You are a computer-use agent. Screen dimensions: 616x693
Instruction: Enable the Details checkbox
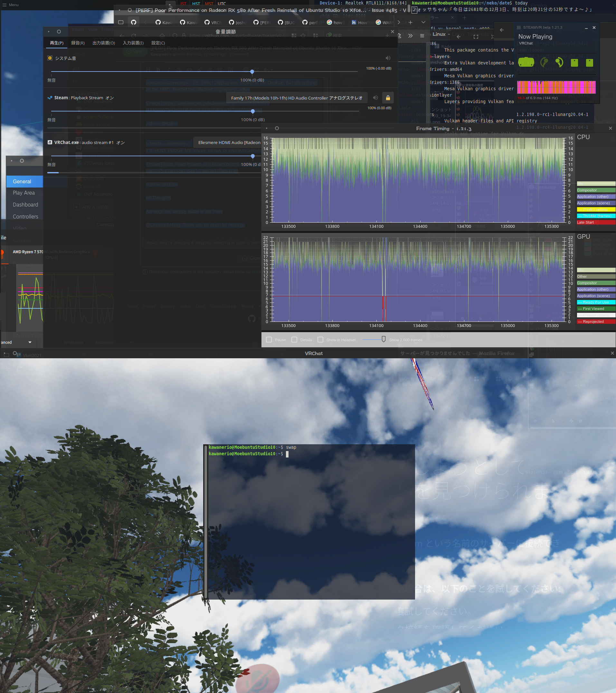pos(294,339)
